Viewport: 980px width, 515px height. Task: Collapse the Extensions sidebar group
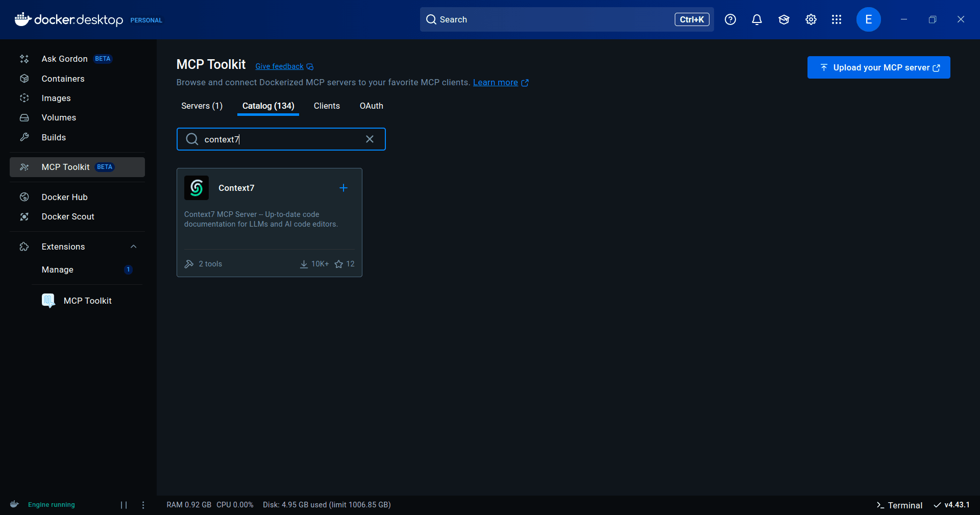[133, 247]
